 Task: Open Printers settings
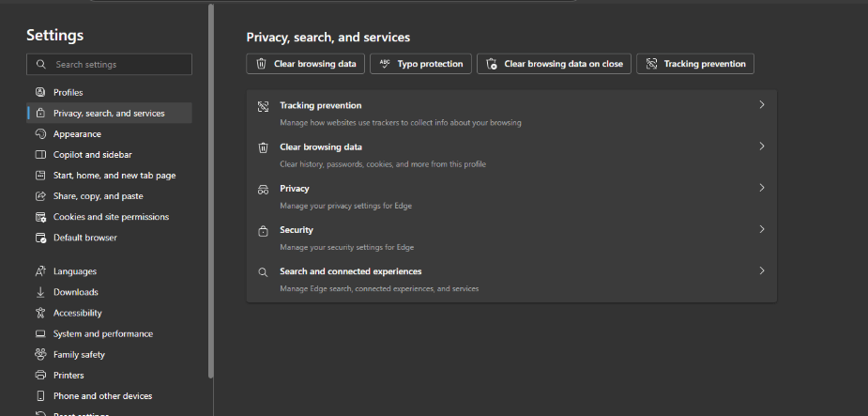[109, 375]
